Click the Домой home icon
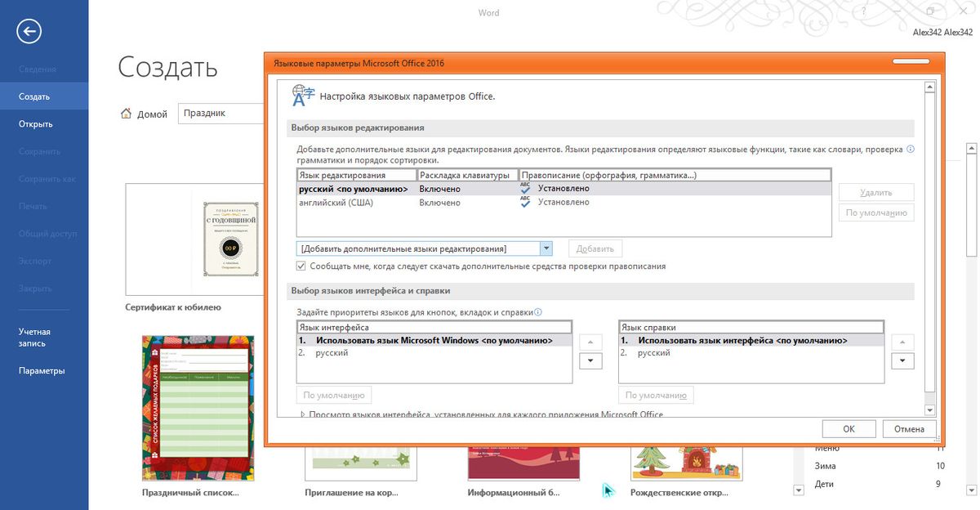This screenshot has height=510, width=980. tap(125, 114)
